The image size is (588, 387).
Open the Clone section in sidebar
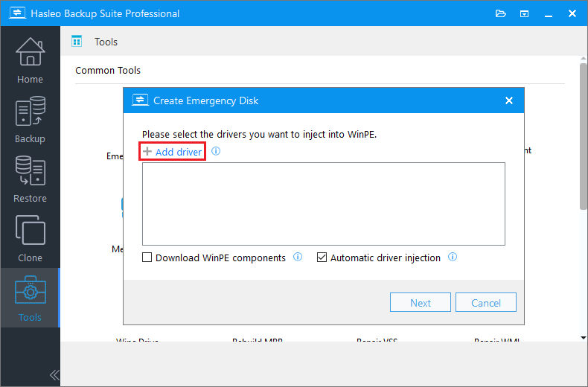(x=30, y=238)
